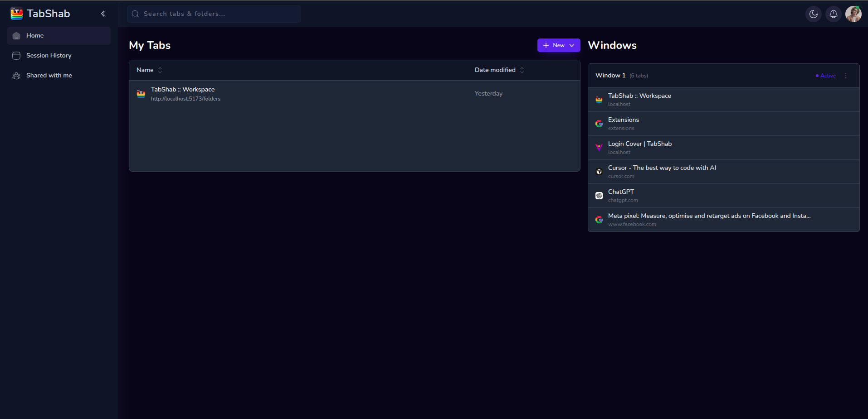868x419 pixels.
Task: Collapse the sidebar with double-chevron icon
Action: (x=103, y=14)
